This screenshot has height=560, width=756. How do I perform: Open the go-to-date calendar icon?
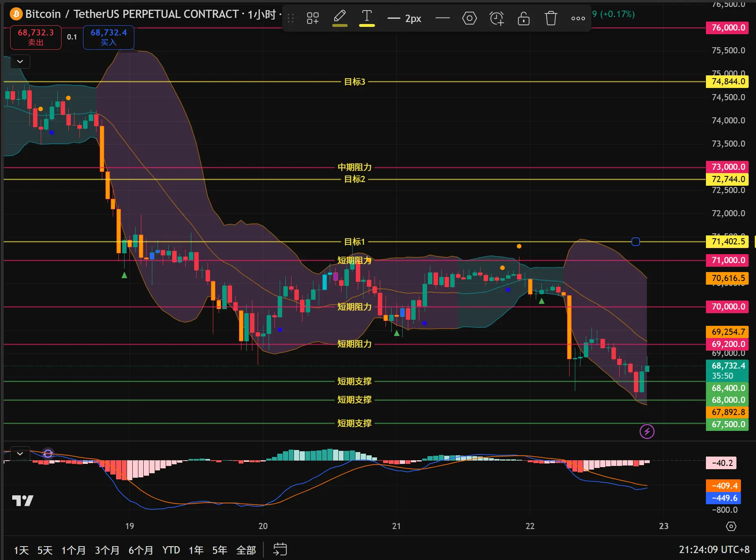[280, 549]
